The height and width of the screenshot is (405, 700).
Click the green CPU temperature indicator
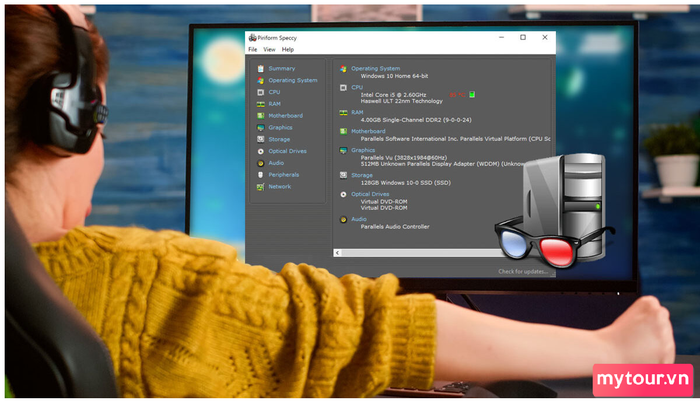pos(472,95)
